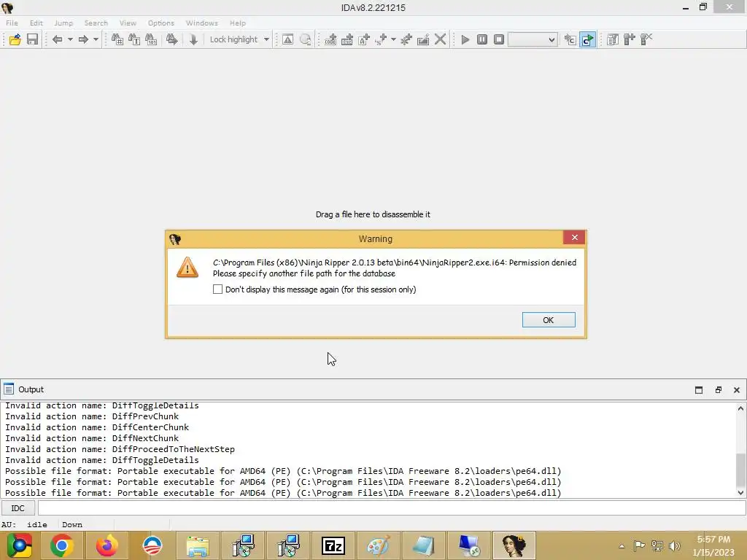
Task: Float the Output panel window
Action: tap(719, 390)
